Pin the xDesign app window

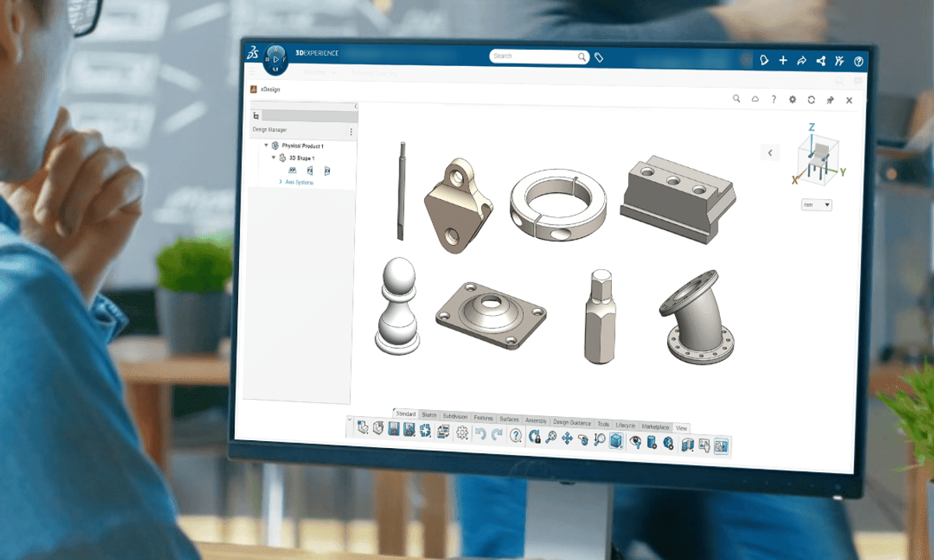point(830,101)
